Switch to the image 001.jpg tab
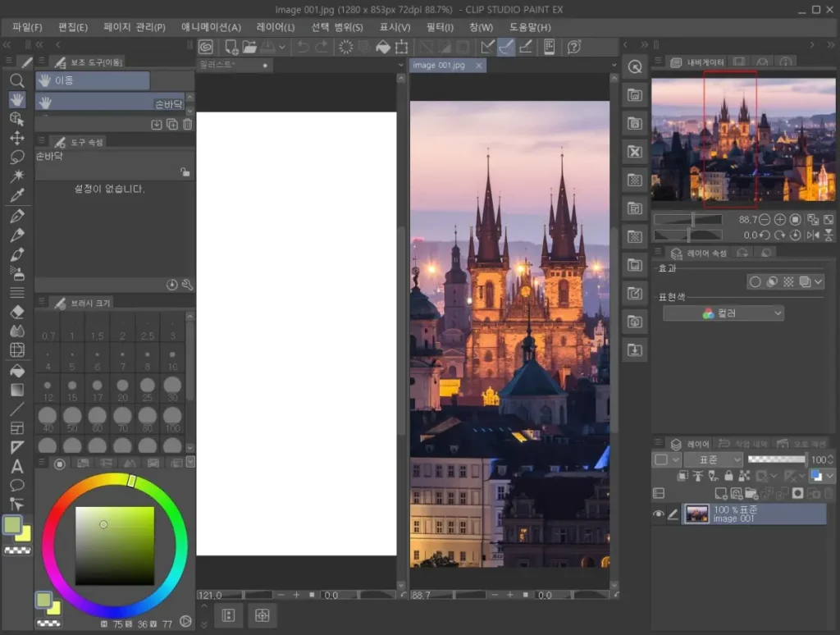Image resolution: width=840 pixels, height=635 pixels. point(440,65)
